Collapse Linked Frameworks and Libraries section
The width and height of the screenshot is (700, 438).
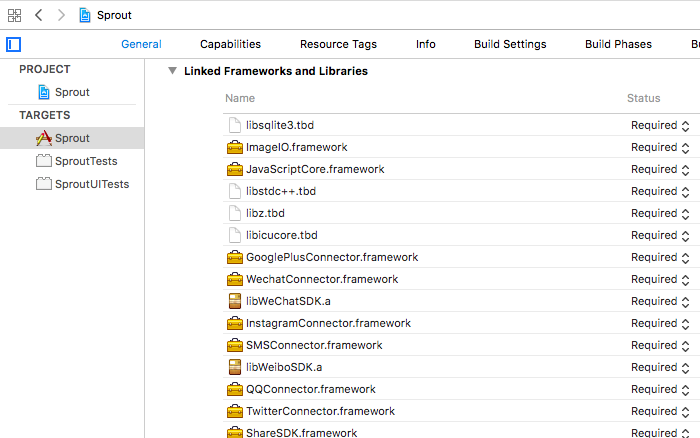[173, 71]
